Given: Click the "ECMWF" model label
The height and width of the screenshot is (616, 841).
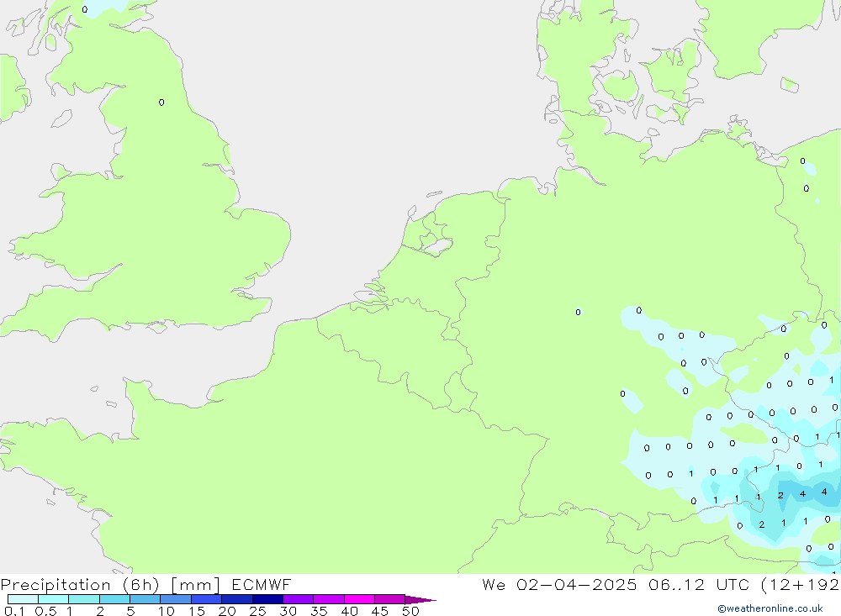Looking at the screenshot, I should (262, 584).
